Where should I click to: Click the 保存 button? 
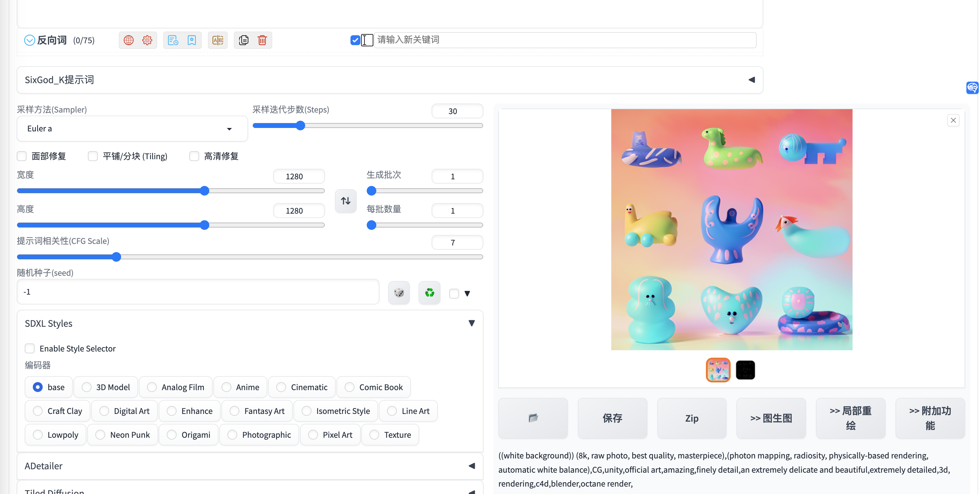tap(612, 418)
